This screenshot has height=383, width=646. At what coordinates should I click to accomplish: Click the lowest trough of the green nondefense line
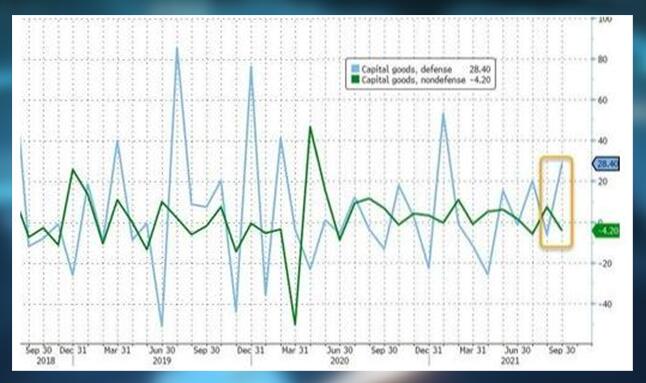(x=295, y=324)
